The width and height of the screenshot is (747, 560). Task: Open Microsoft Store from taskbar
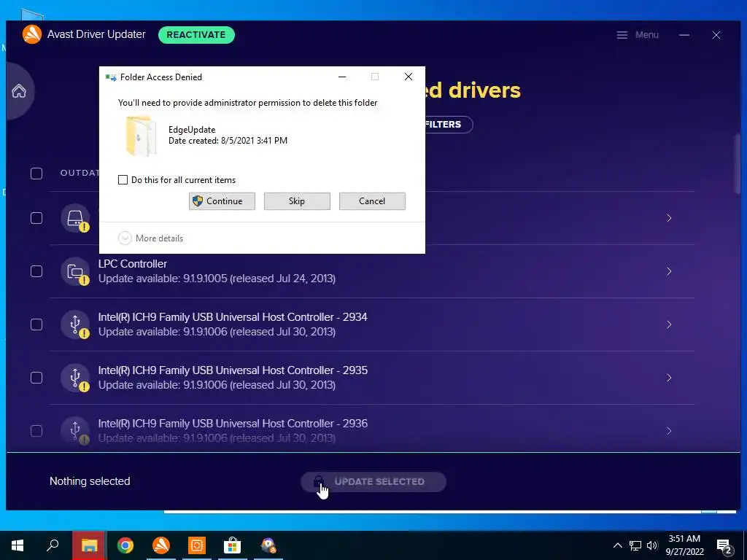[x=233, y=545]
